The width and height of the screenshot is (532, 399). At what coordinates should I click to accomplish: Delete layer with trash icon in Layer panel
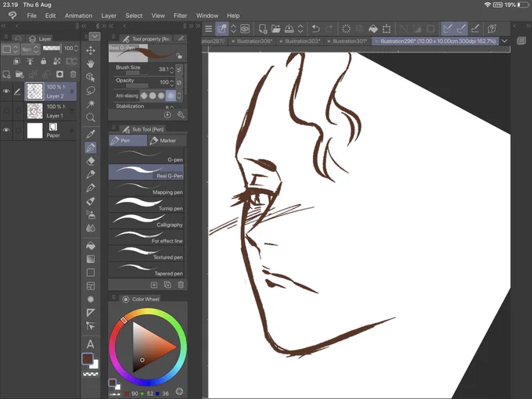73,74
